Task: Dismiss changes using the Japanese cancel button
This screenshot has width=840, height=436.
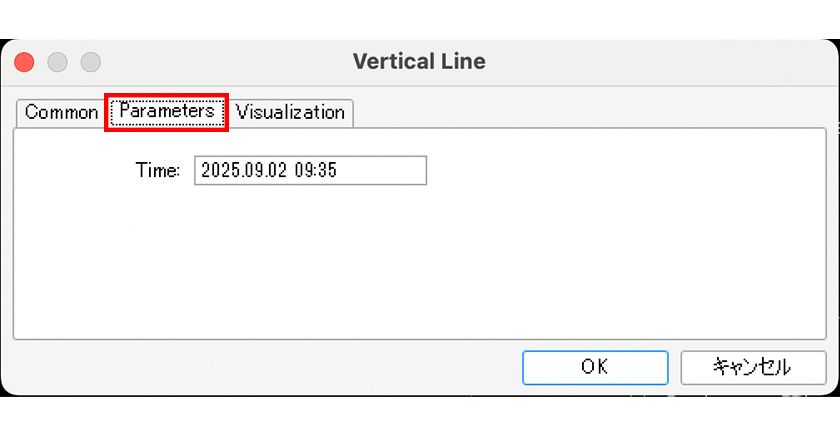Action: (753, 367)
